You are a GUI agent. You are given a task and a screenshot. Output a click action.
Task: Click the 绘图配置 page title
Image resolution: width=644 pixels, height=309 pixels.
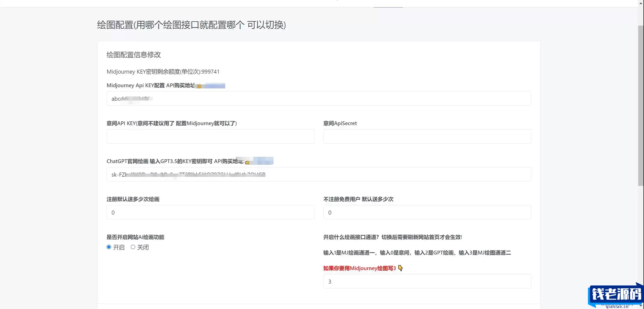(x=192, y=25)
